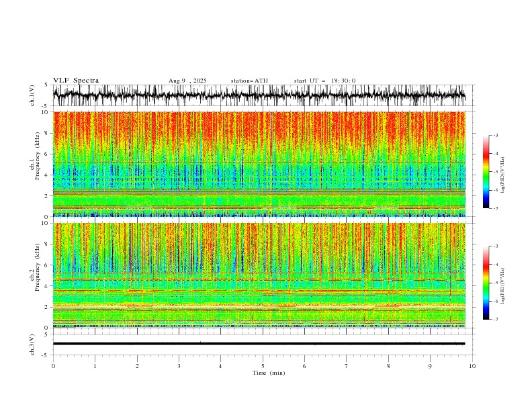This screenshot has width=532, height=411.
Task: Click the color scale bar beside ch.1 spectrogram
Action: 486,172
